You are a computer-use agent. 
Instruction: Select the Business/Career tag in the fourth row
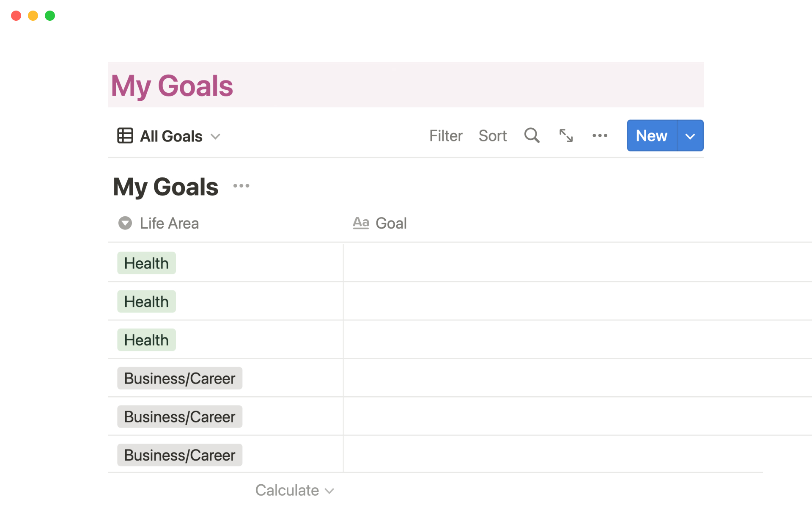pos(179,378)
